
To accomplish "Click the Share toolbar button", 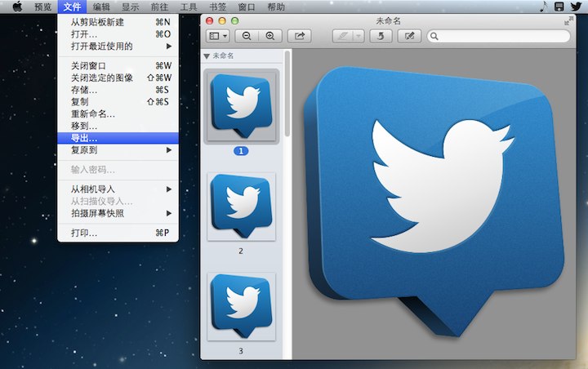I will click(299, 36).
